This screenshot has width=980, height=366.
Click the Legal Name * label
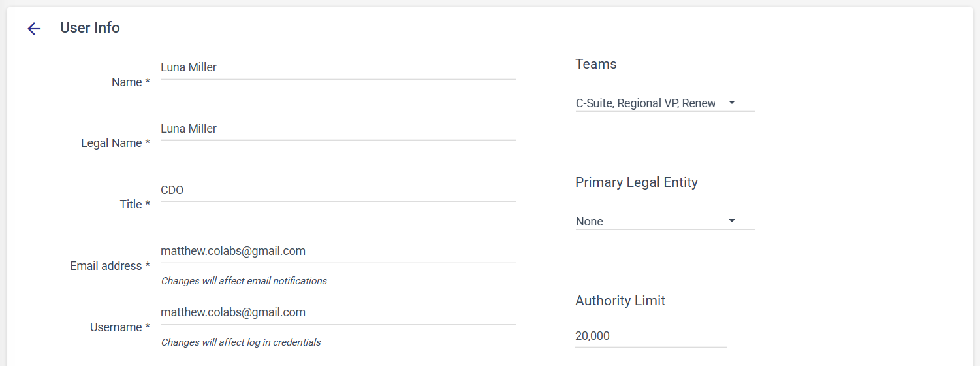coord(116,143)
